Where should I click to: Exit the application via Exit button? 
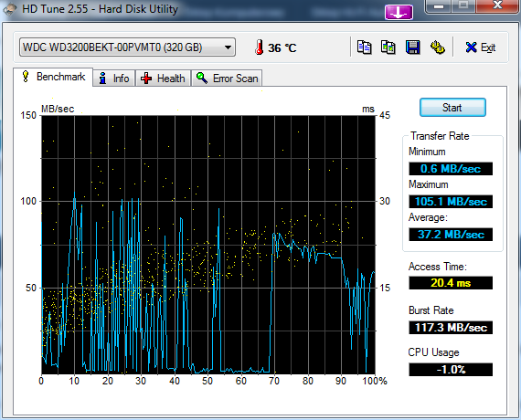[481, 47]
